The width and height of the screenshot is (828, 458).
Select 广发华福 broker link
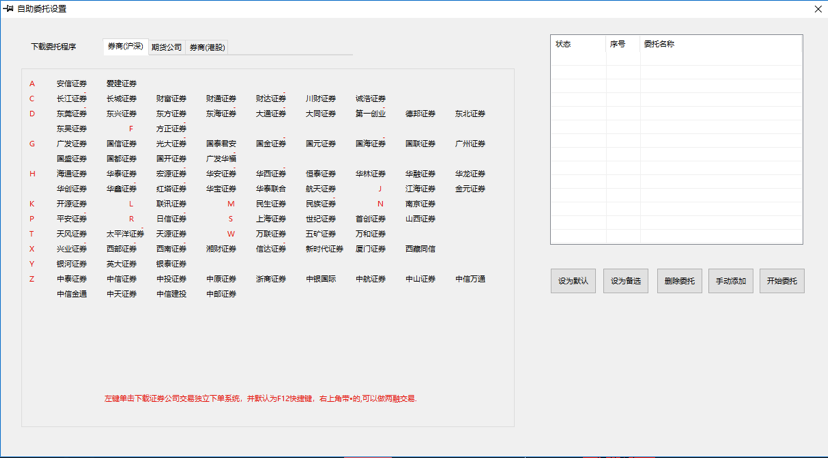tap(221, 158)
